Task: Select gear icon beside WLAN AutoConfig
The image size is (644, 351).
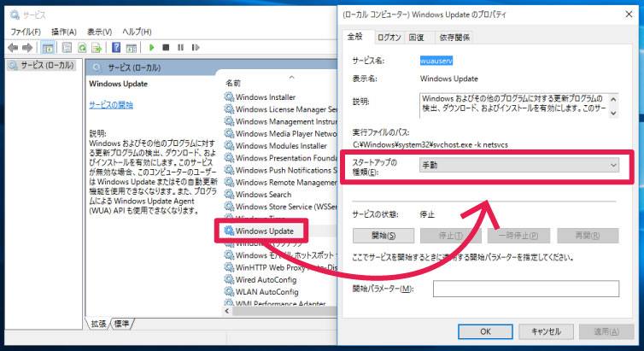Action: (x=229, y=292)
